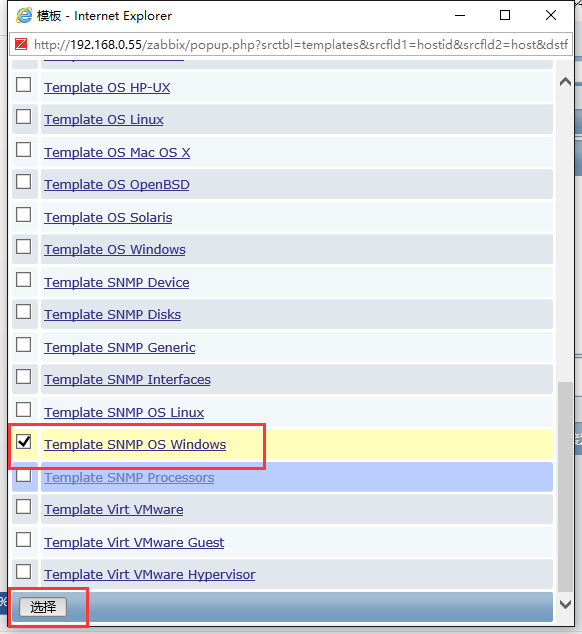Image resolution: width=582 pixels, height=634 pixels.
Task: Open the Template OS Solaris link
Action: tap(108, 218)
